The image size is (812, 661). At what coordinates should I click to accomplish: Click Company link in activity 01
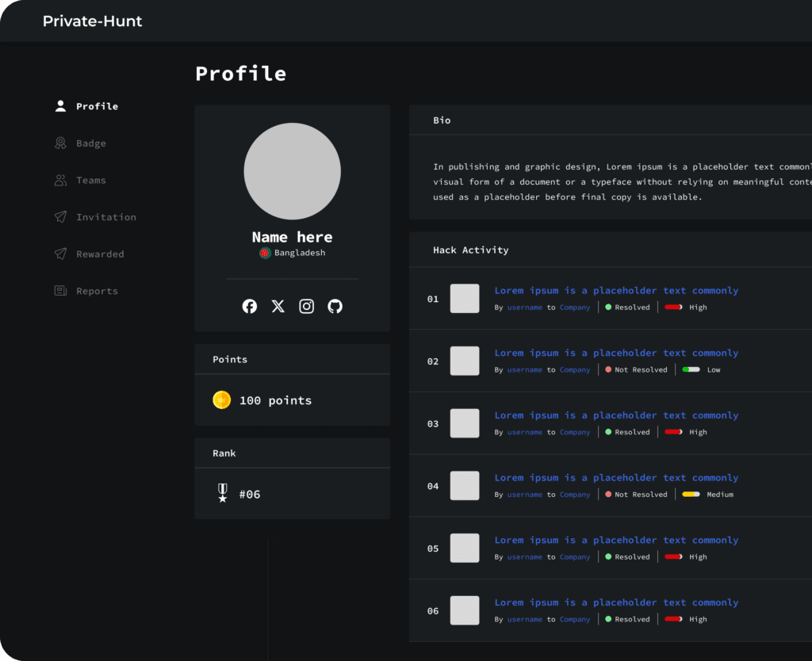[x=575, y=308]
